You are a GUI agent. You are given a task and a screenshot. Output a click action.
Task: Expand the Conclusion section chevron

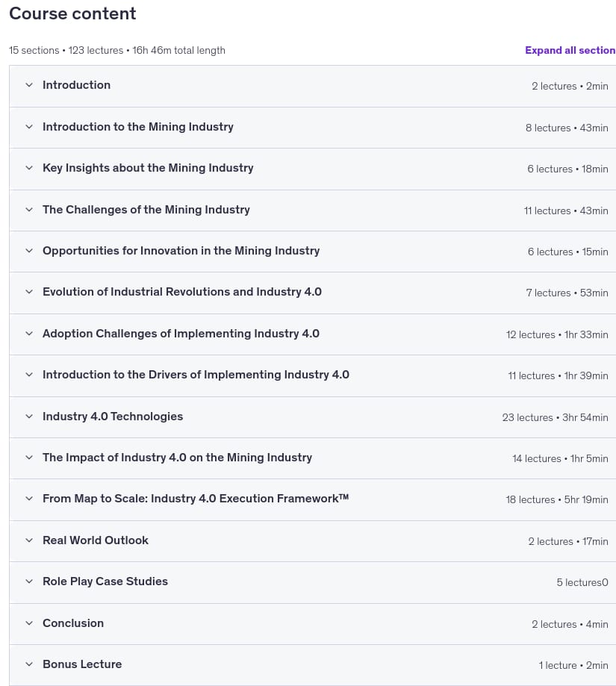[29, 623]
